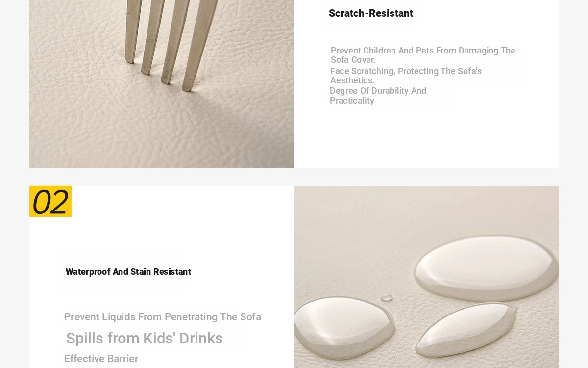This screenshot has width=588, height=368.
Task: Click the narrow elongated water droplet
Action: (x=465, y=329)
